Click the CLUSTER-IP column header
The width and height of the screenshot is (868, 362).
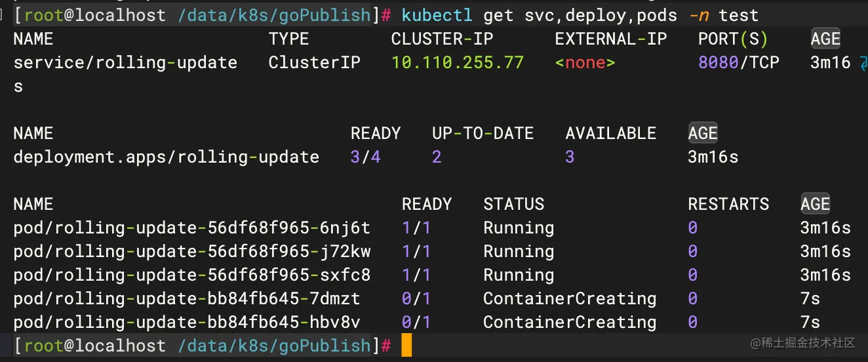442,39
